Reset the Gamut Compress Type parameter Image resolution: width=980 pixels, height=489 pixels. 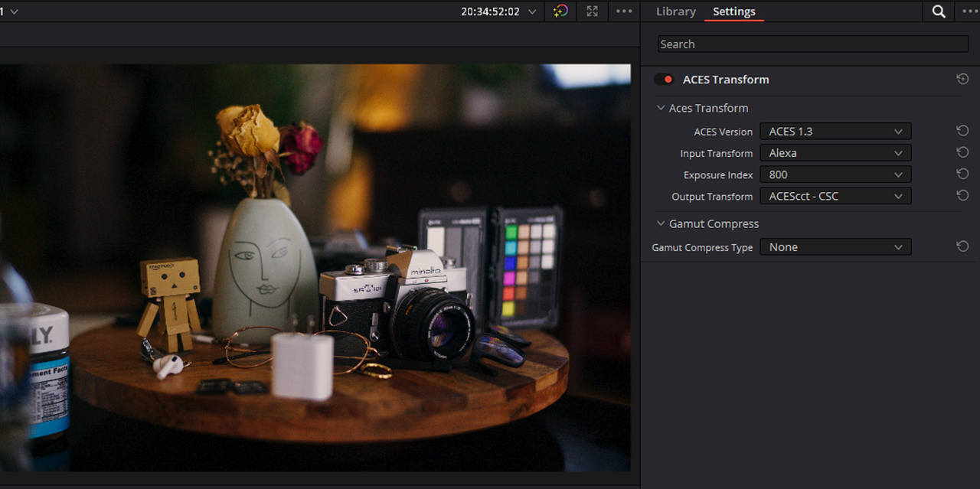click(962, 247)
